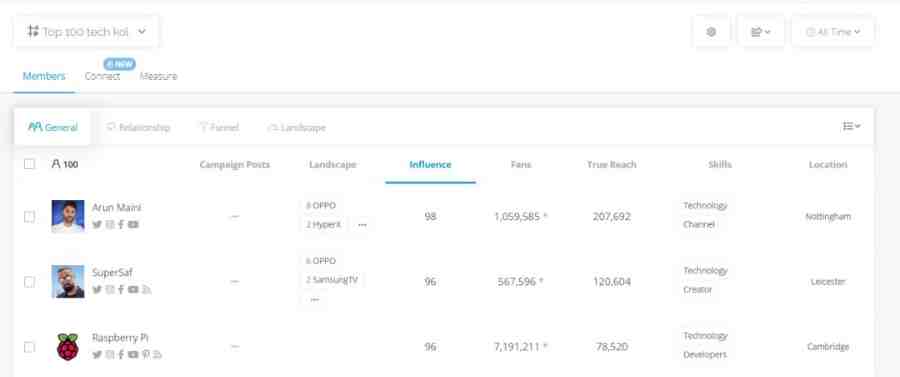The image size is (900, 377).
Task: Click SuperSaf's Facebook icon
Action: coord(121,290)
